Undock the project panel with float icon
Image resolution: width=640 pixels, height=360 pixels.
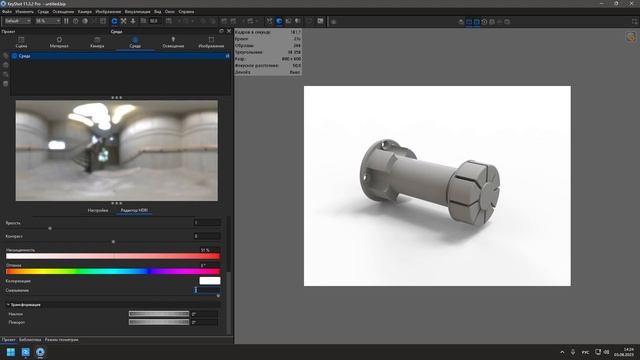tap(221, 31)
